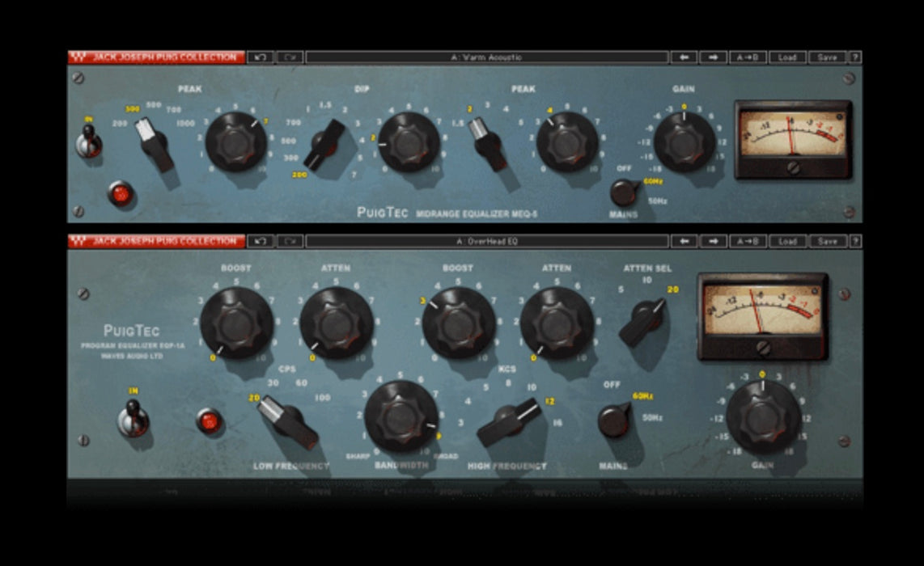Screen dimensions: 924x566
Task: Click red power lamp on MEQ-5
Action: pos(121,194)
